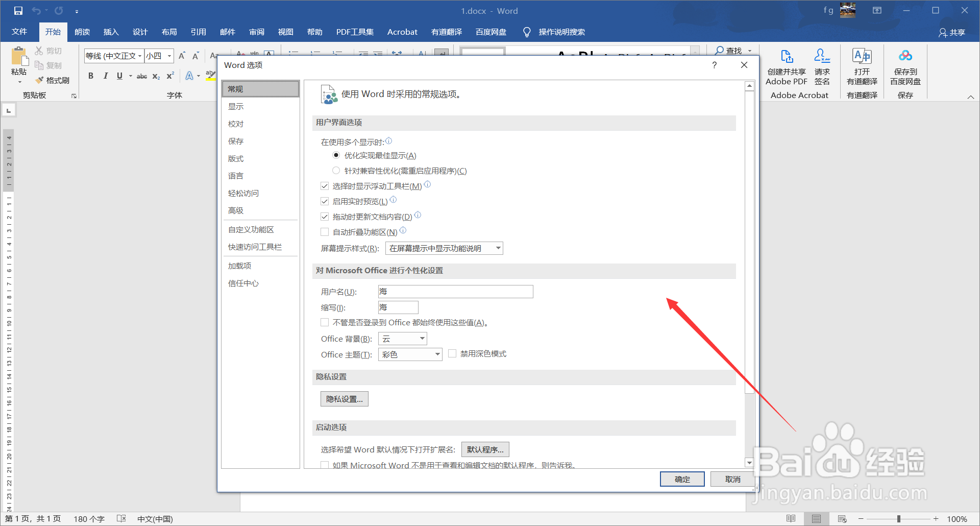The image size is (980, 526).
Task: Click the decrease font size icon
Action: point(195,56)
